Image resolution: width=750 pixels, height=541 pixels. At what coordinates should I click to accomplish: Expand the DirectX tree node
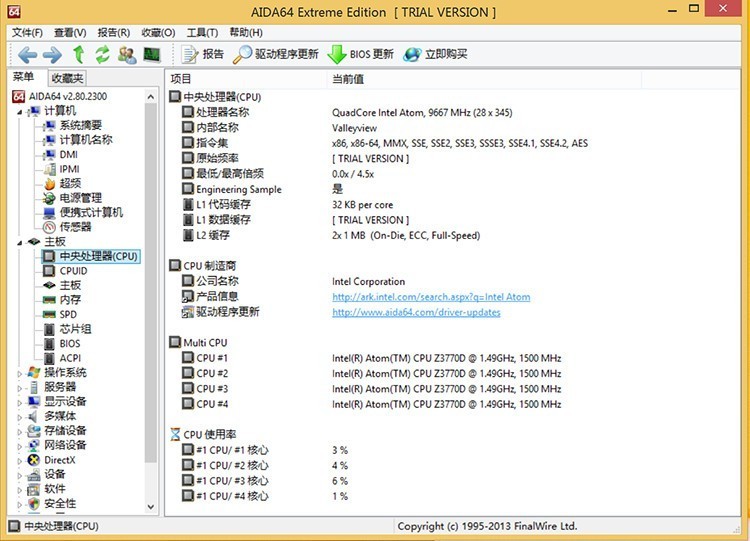(20, 460)
